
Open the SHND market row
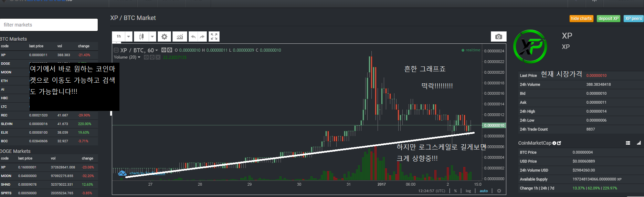49,185
